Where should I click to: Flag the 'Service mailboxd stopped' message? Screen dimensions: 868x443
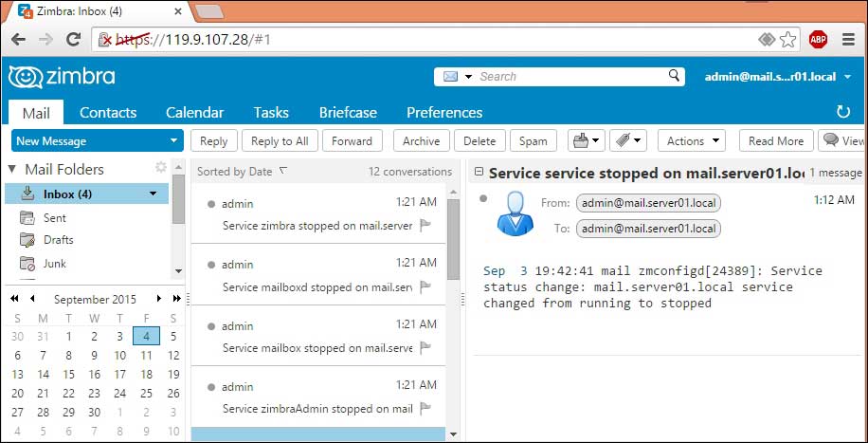[425, 286]
